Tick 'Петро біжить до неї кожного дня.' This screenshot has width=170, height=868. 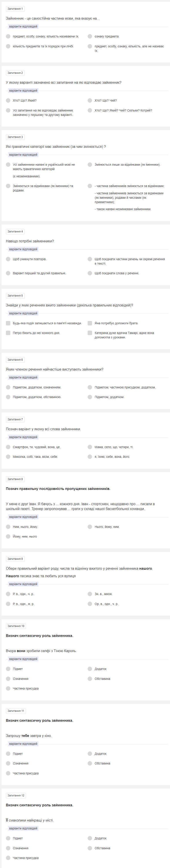(8, 333)
